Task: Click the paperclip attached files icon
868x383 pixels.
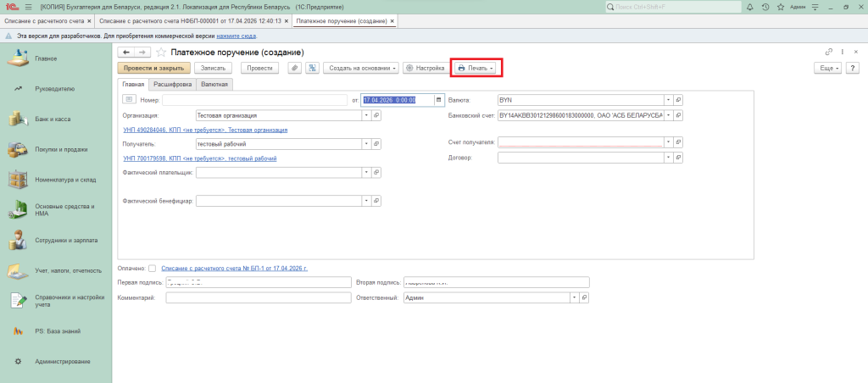Action: pos(294,68)
